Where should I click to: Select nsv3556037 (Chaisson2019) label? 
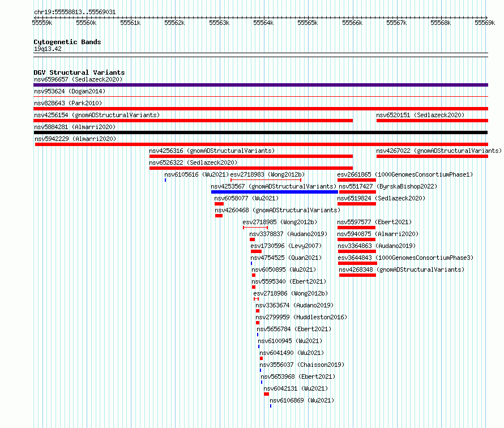tap(302, 365)
